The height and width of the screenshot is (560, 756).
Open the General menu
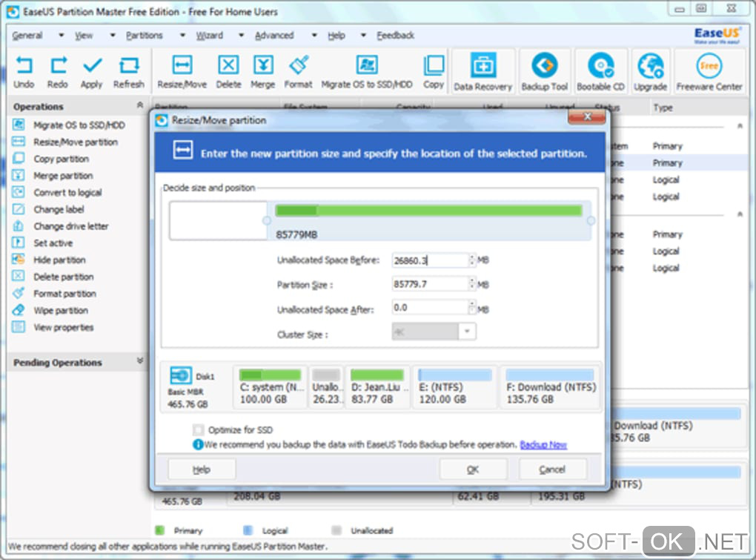(27, 35)
